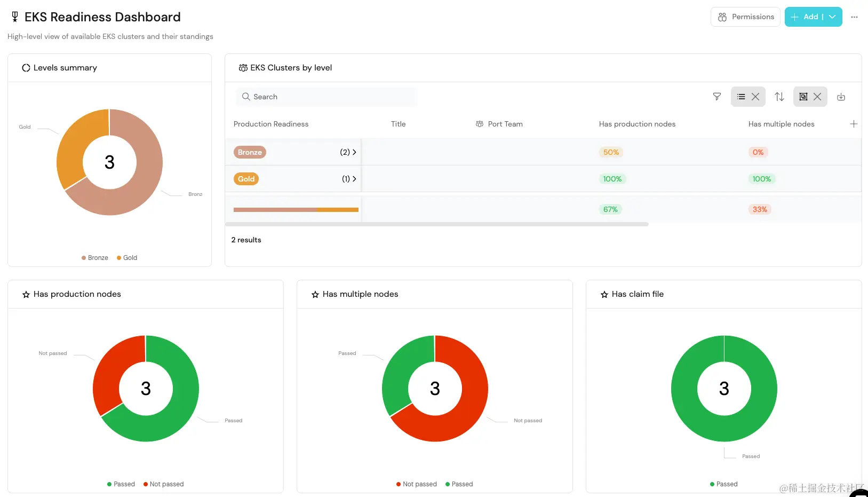Click the Bronze/Gold distribution bar in summary row

tap(296, 210)
